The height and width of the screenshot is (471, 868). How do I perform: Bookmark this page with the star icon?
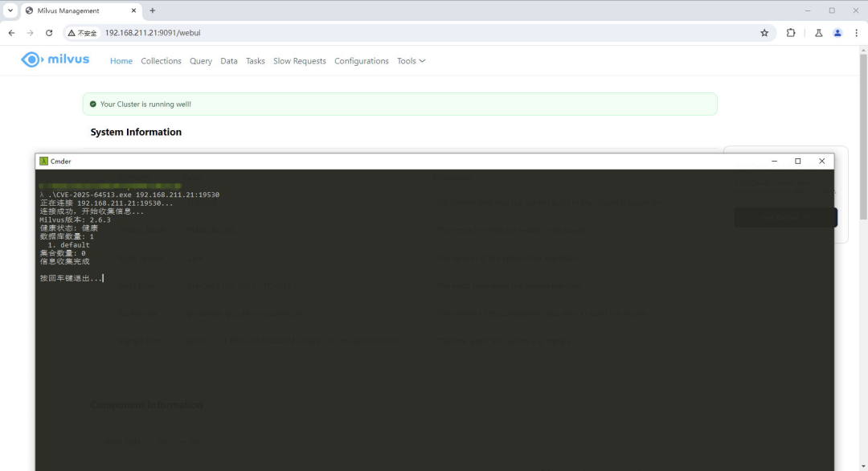[764, 33]
